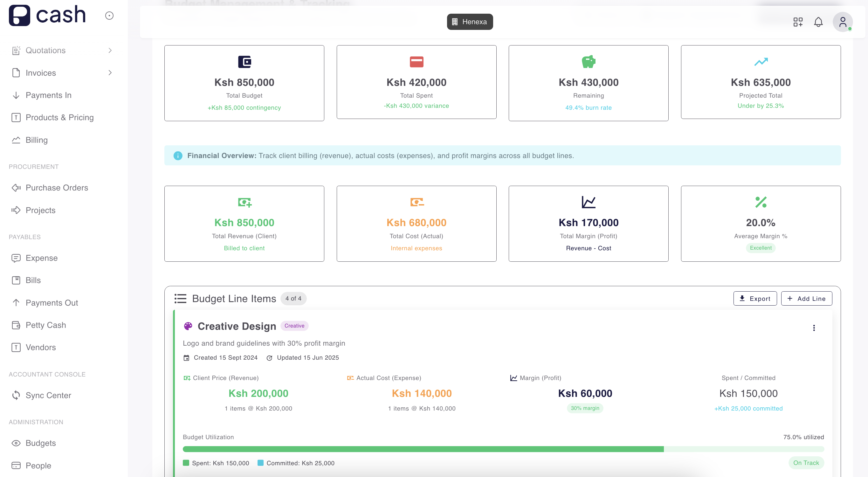Expand the Quotations section
The width and height of the screenshot is (868, 477).
tap(111, 50)
